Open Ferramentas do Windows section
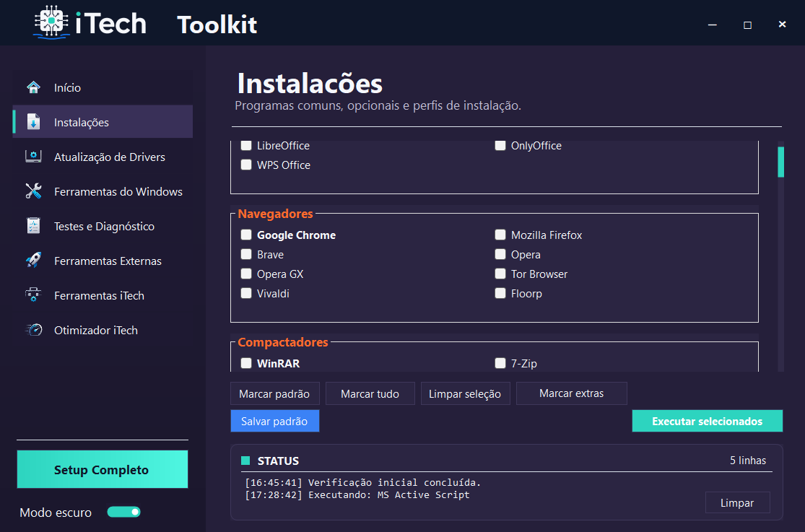The height and width of the screenshot is (532, 805). tap(103, 191)
